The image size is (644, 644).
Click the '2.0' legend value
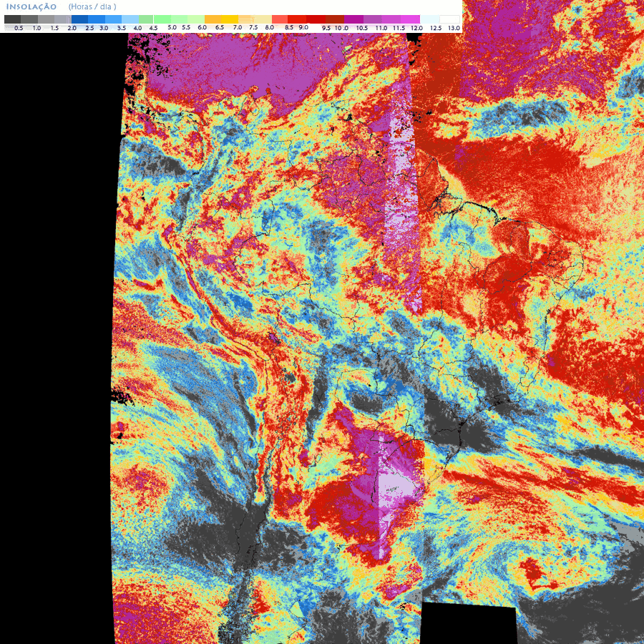pos(72,28)
